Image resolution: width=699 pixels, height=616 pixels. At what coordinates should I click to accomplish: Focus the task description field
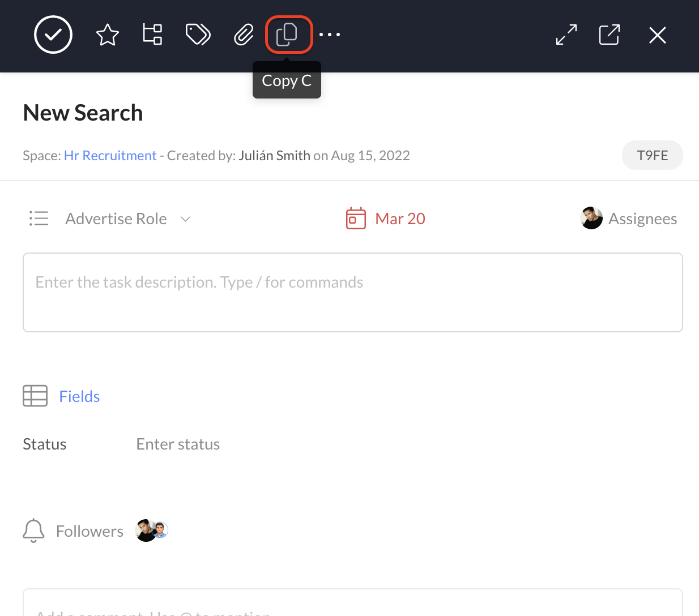point(353,292)
